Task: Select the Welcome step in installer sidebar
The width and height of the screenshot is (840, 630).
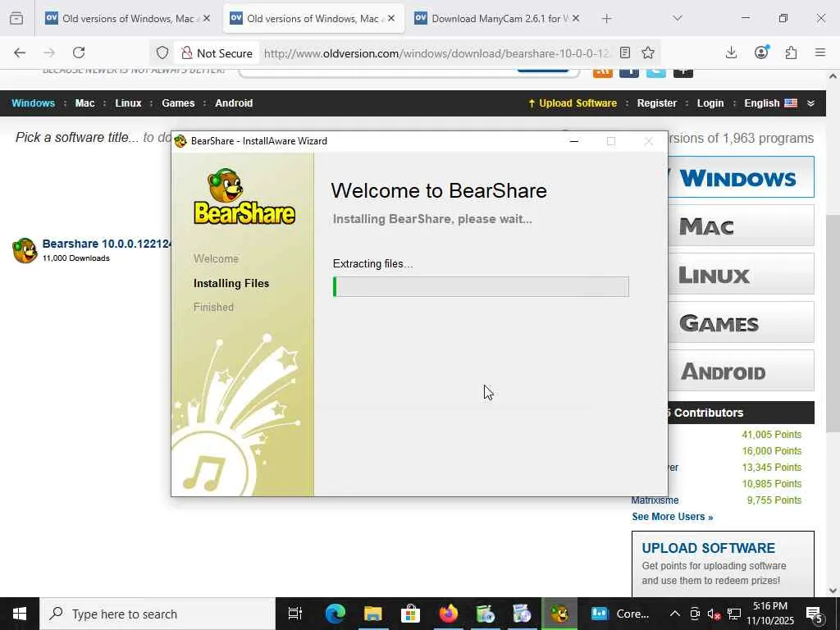Action: pos(216,258)
